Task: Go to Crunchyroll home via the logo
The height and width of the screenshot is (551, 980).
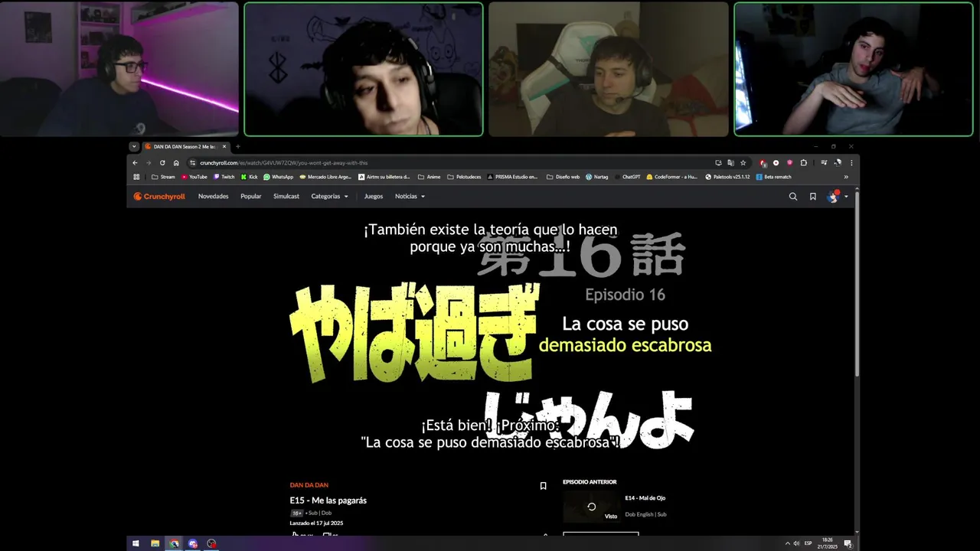Action: pyautogui.click(x=159, y=197)
